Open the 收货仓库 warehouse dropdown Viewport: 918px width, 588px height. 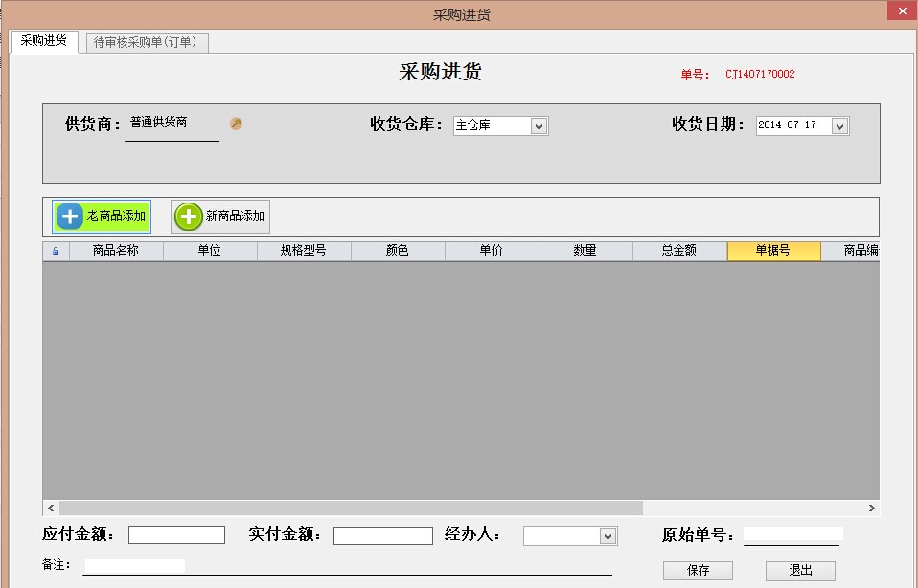pyautogui.click(x=538, y=126)
